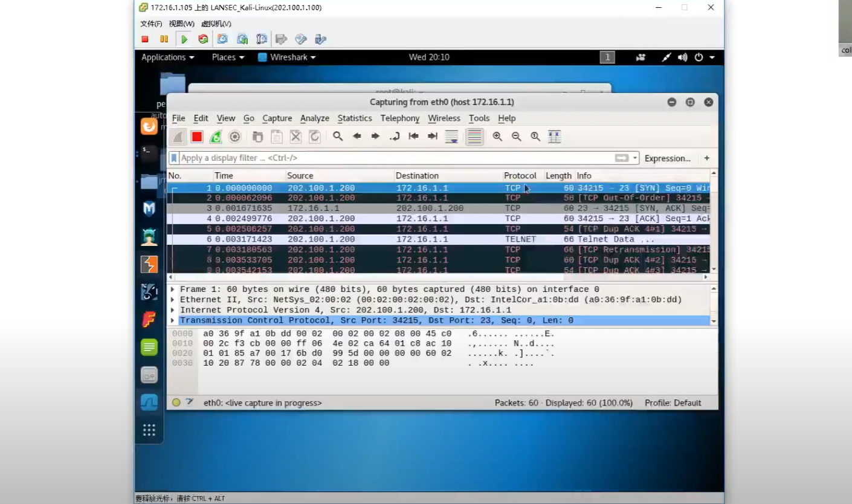The width and height of the screenshot is (852, 504).
Task: Click the Close capture file icon
Action: coord(295,137)
